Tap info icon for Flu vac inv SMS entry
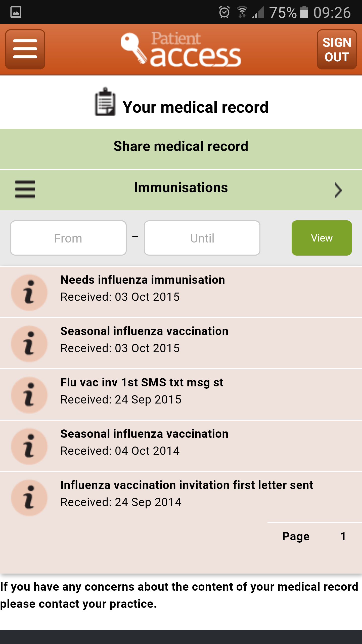The image size is (362, 644). pyautogui.click(x=29, y=395)
